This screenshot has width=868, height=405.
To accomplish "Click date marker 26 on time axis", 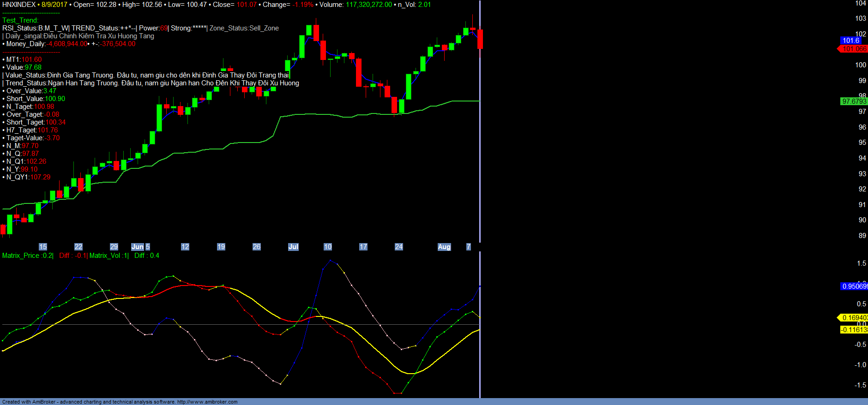I will [x=257, y=247].
